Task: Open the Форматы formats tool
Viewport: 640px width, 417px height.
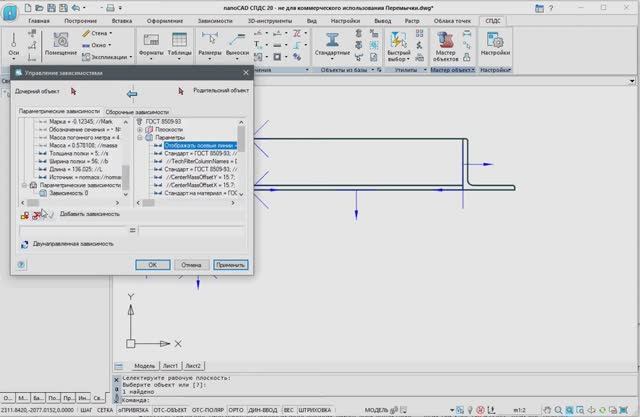Action: [151, 45]
